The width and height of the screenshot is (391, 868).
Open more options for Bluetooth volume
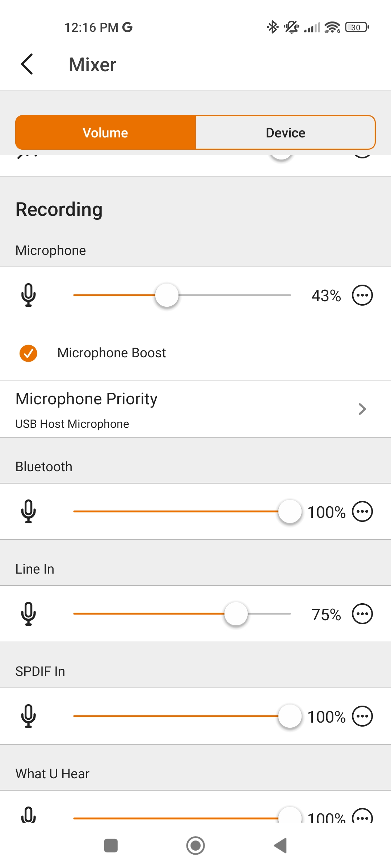pos(362,511)
